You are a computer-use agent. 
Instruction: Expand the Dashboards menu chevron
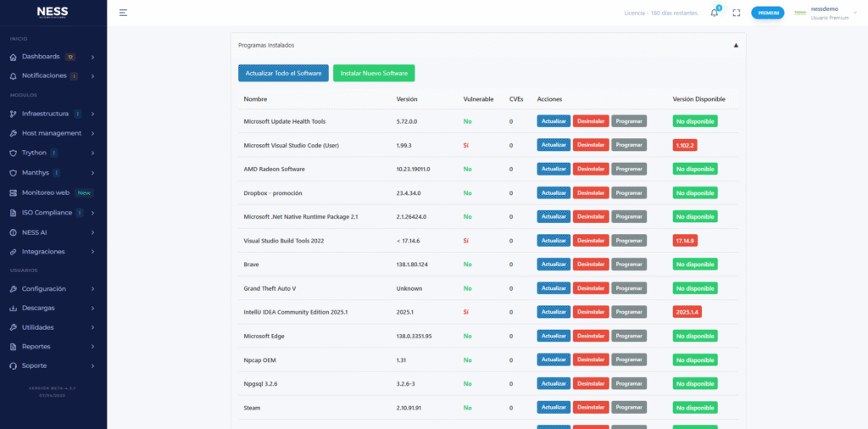(92, 57)
